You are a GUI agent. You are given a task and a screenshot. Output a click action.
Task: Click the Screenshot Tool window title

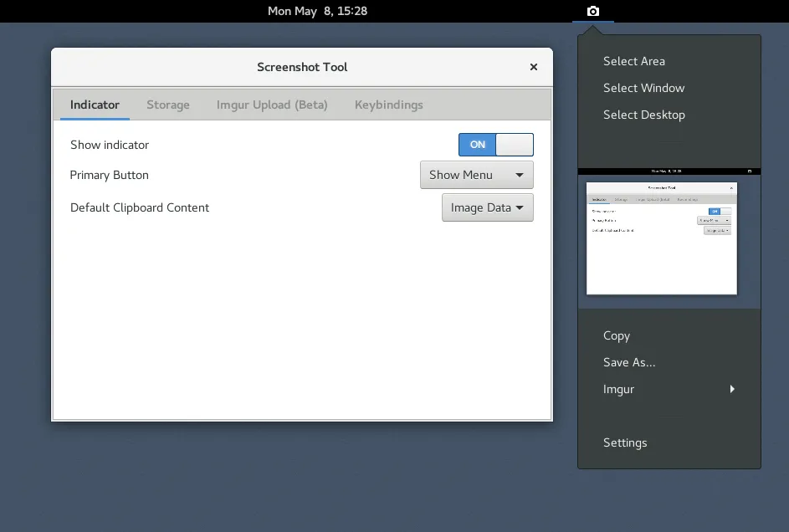[302, 67]
